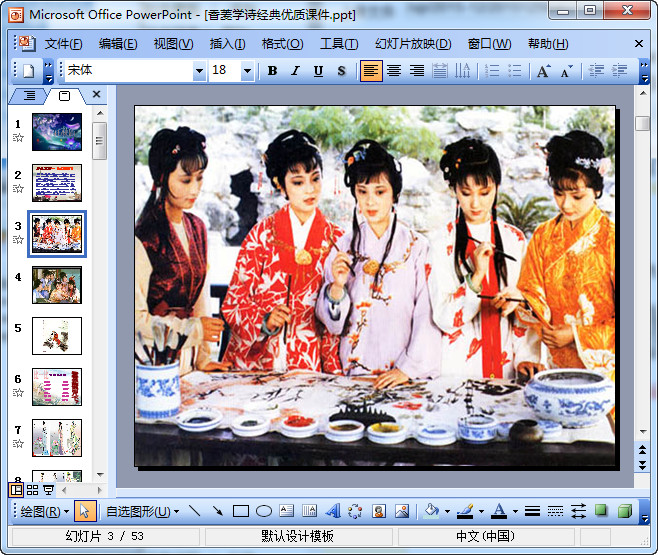Select slide 6 thumbnail
Viewport: 658px width, 555px height.
[57, 387]
